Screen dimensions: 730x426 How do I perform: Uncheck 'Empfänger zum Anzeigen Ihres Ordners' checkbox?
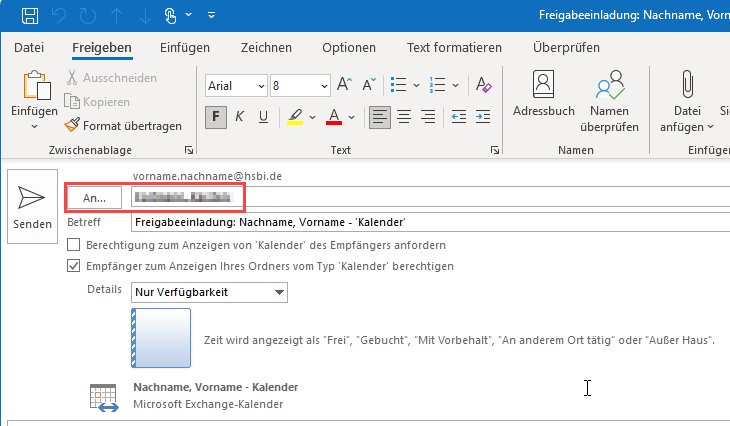point(73,266)
